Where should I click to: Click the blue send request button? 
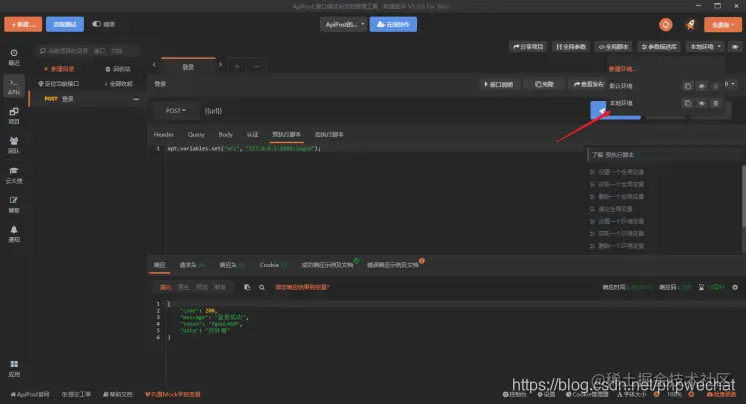click(x=599, y=110)
